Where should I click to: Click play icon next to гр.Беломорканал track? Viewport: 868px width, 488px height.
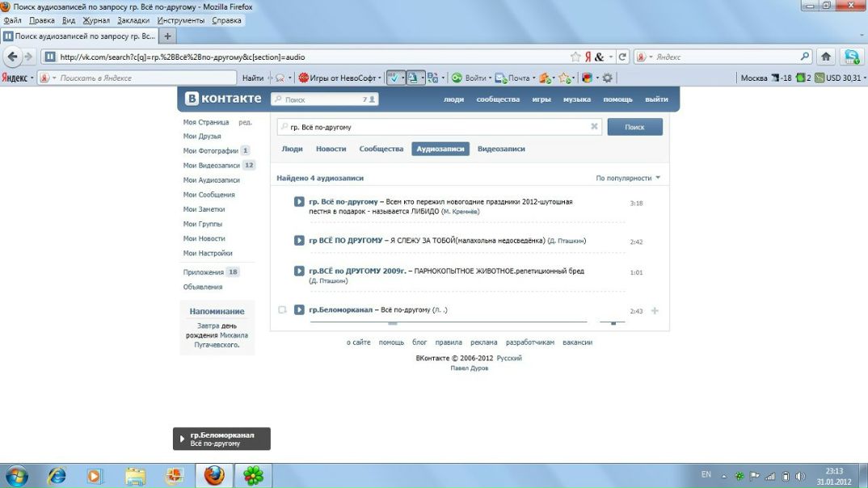tap(299, 310)
